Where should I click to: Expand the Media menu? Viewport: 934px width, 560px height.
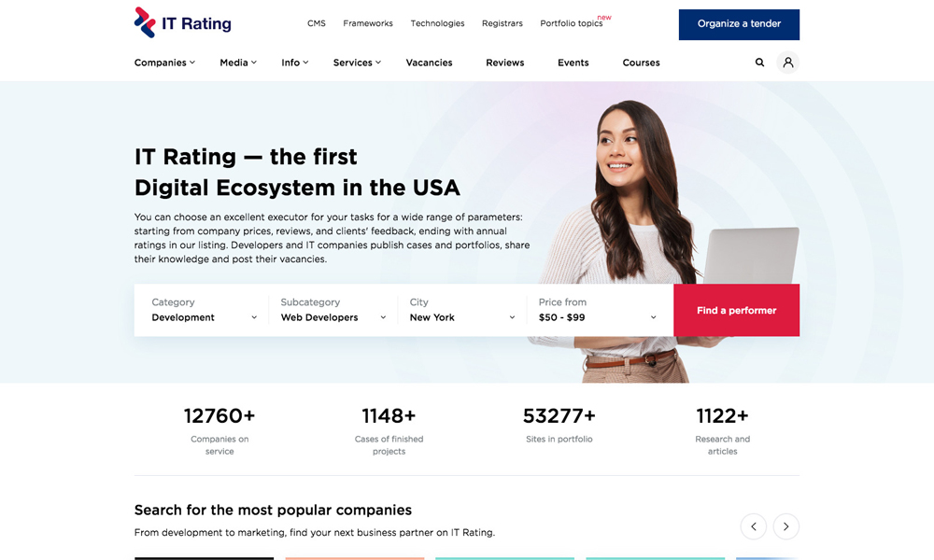[237, 63]
